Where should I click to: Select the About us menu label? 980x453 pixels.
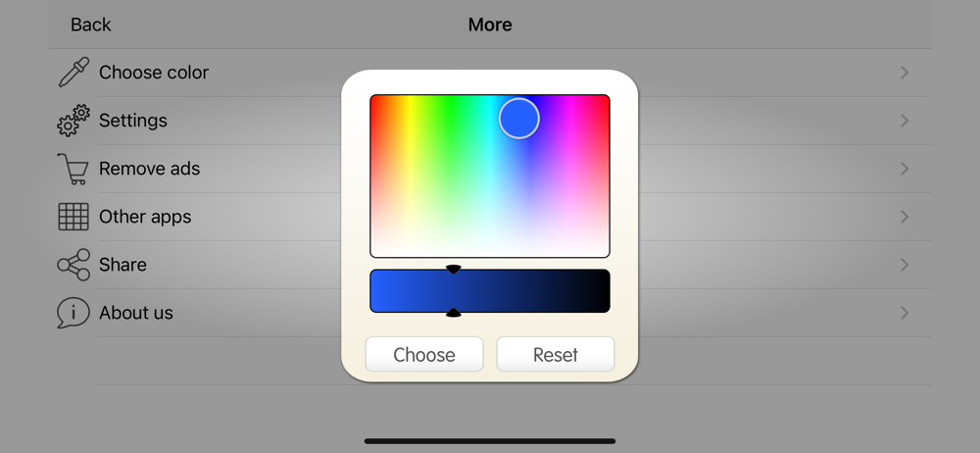(x=136, y=313)
